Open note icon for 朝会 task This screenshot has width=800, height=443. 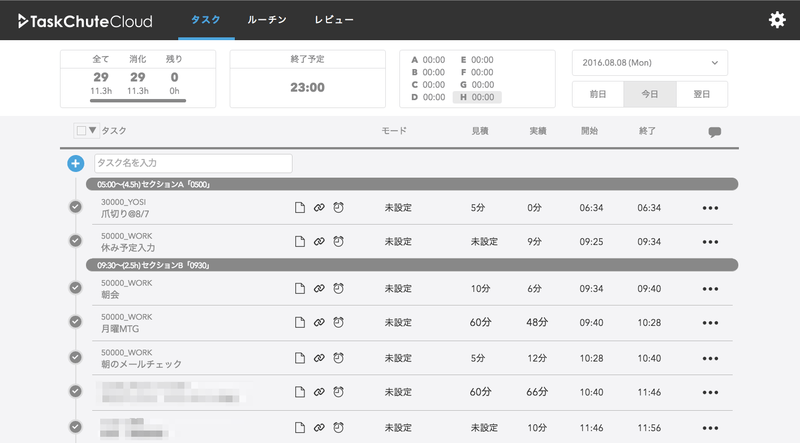(300, 288)
